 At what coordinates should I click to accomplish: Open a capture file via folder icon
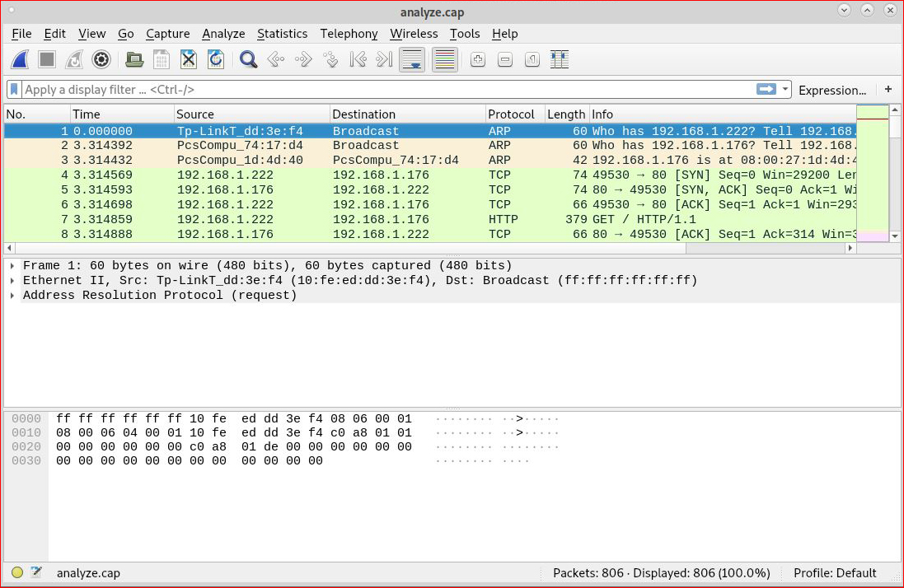coord(134,59)
